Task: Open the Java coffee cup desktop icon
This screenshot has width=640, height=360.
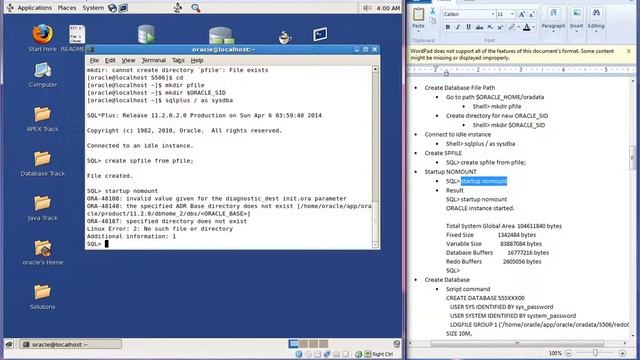Action: click(x=285, y=37)
